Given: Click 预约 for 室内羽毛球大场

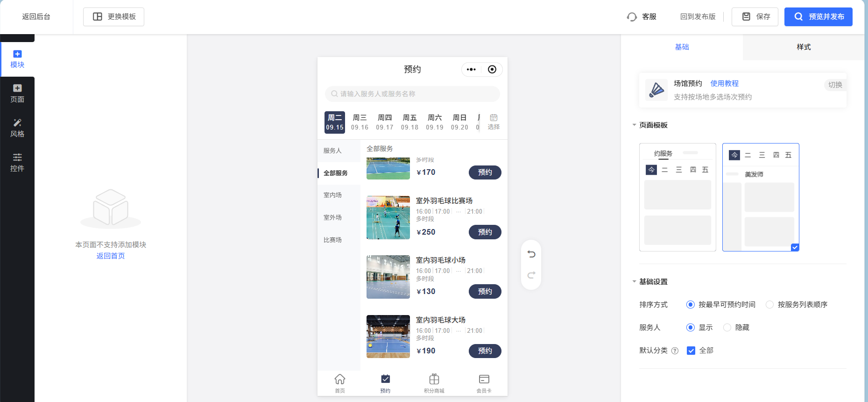Looking at the screenshot, I should tap(485, 351).
